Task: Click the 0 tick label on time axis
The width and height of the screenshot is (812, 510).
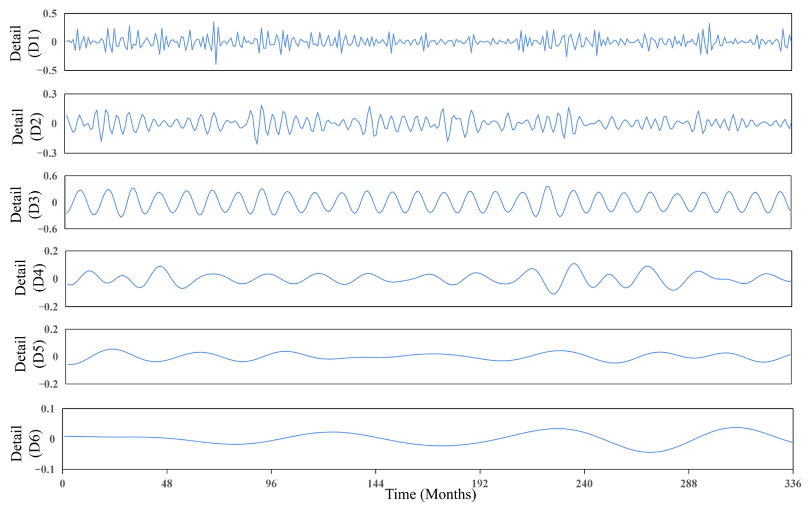Action: tap(63, 484)
